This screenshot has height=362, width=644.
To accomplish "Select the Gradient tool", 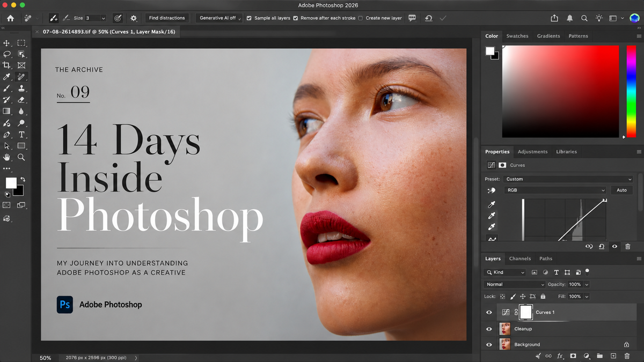I will [x=7, y=112].
